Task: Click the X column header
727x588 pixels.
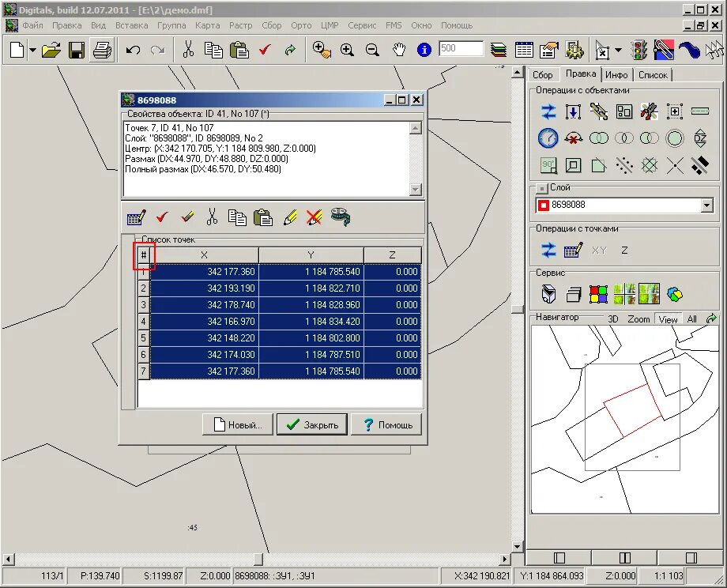Action: [204, 254]
